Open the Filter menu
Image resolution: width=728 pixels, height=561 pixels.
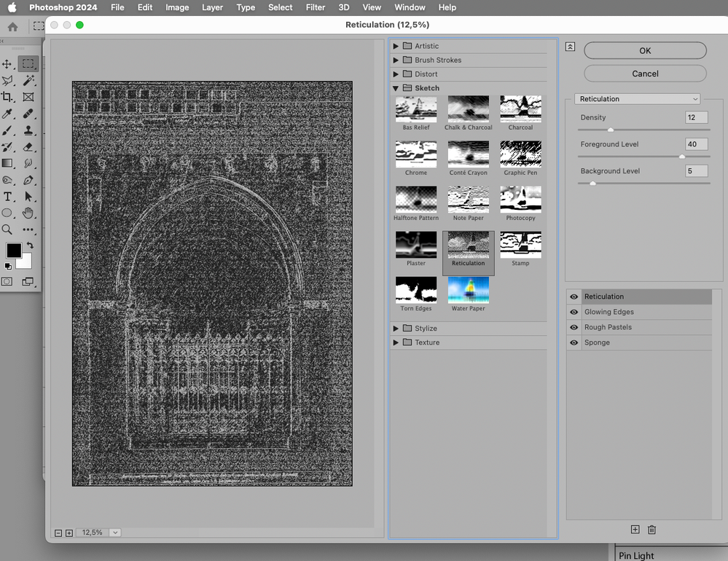[x=316, y=7]
